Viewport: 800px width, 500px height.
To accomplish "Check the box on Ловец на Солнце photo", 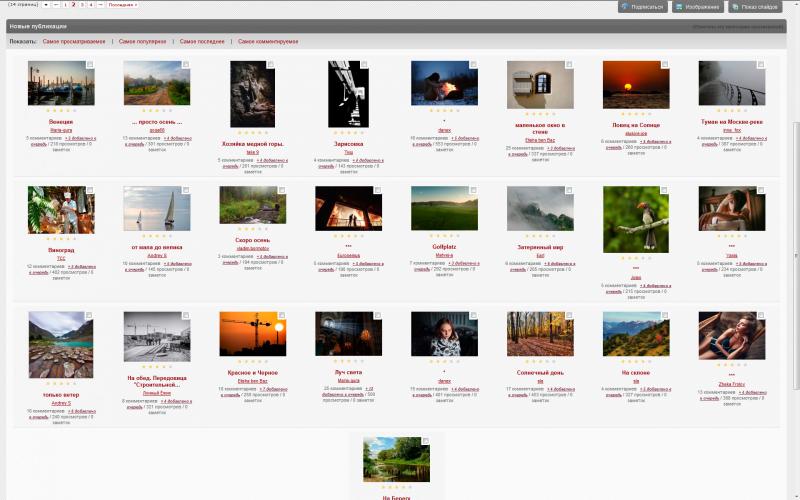I will 665,65.
